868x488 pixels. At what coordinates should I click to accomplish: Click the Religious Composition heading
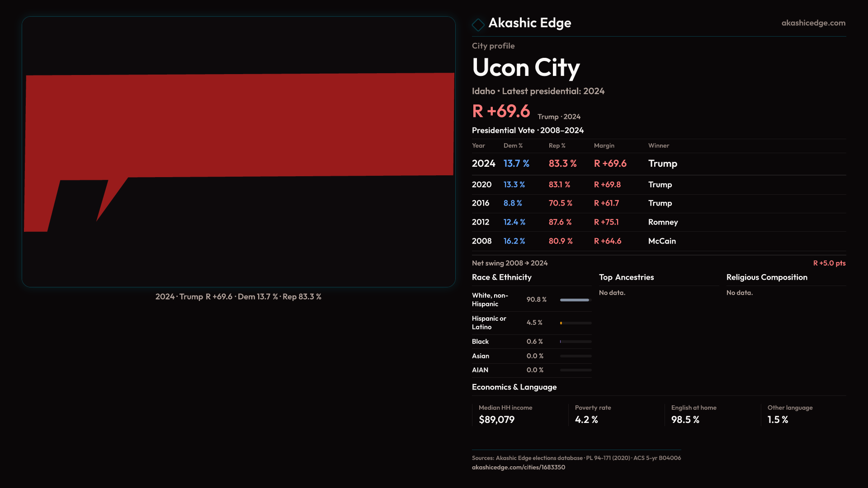click(x=766, y=277)
